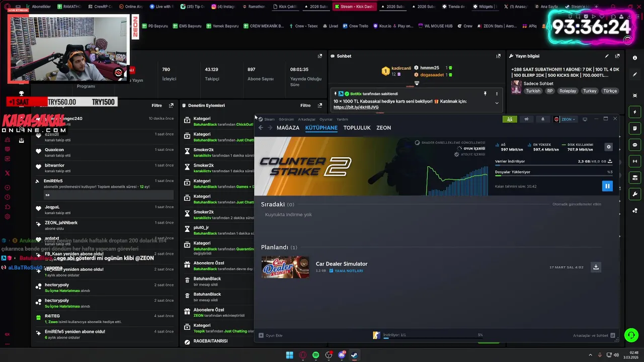This screenshot has height=362, width=644.
Task: Click the İndiriliyor progress bar in Steam footer
Action: click(x=433, y=338)
